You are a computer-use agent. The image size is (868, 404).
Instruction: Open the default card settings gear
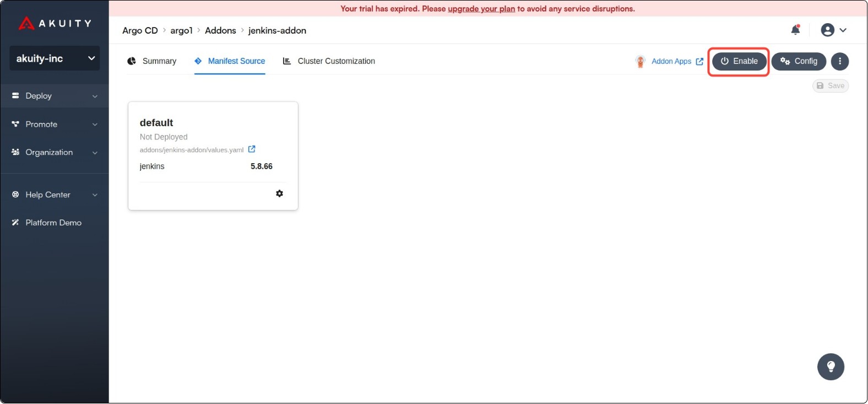click(x=280, y=193)
